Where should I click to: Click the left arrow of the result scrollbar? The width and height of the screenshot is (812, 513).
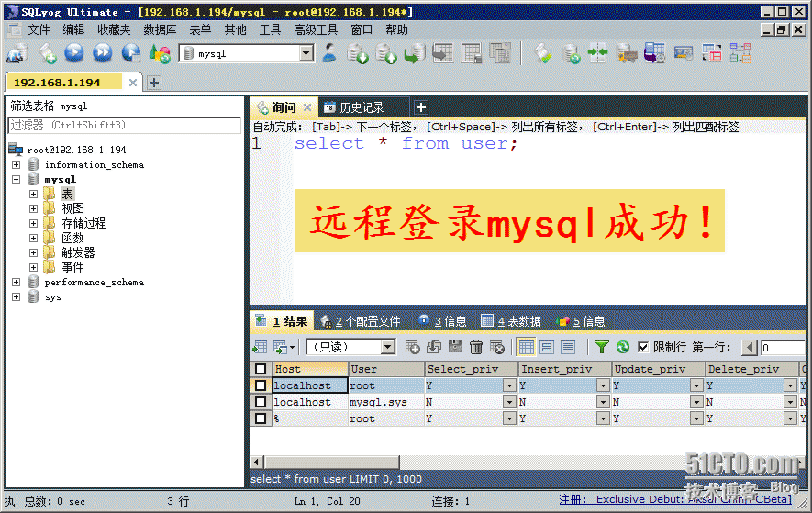point(257,462)
